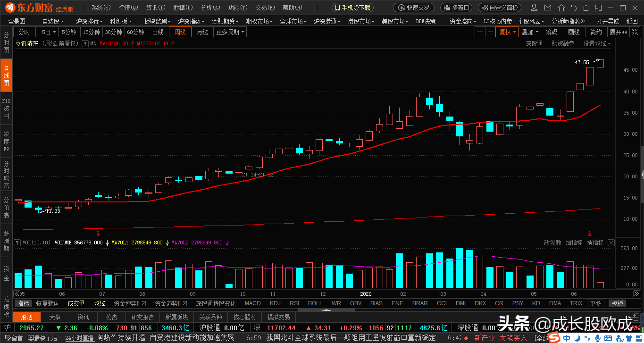Expand 自选股 watchlist dropdown
644x343 pixels.
tap(52, 21)
